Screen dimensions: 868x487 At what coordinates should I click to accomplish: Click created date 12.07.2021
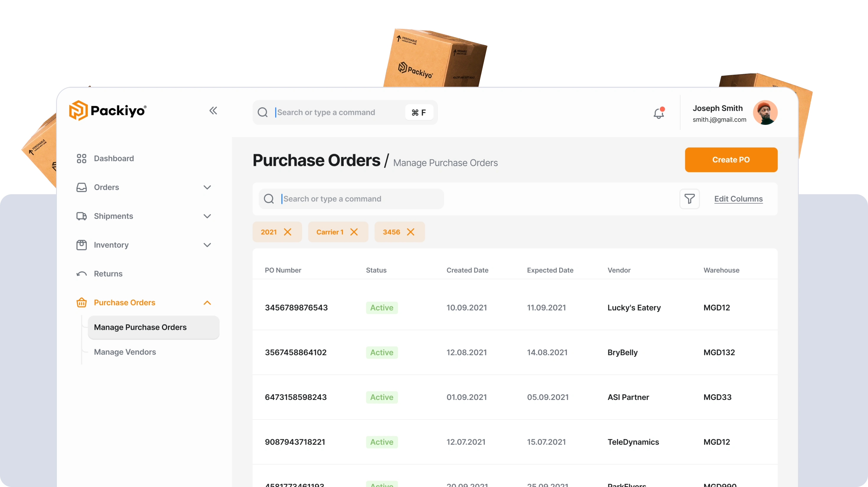(466, 442)
